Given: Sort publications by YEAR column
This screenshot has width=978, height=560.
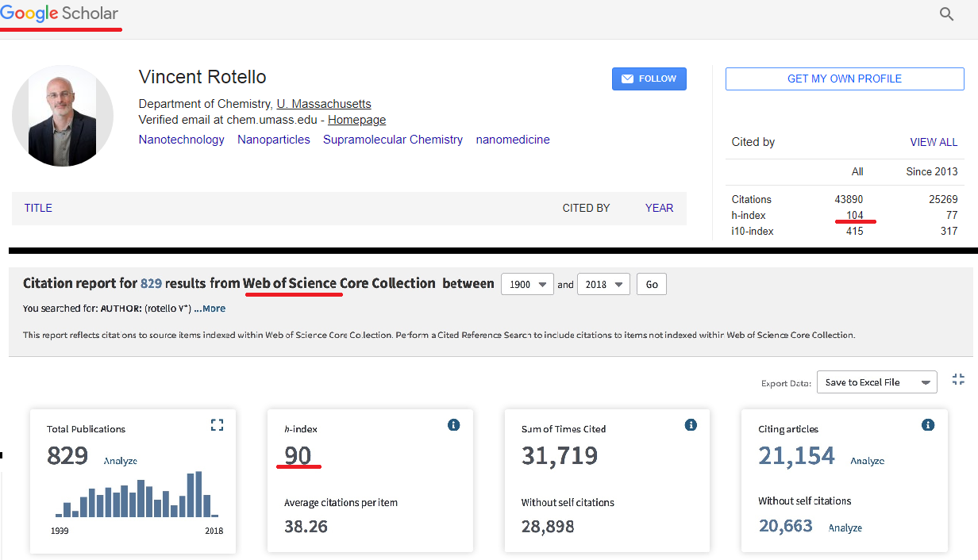Looking at the screenshot, I should (x=659, y=208).
